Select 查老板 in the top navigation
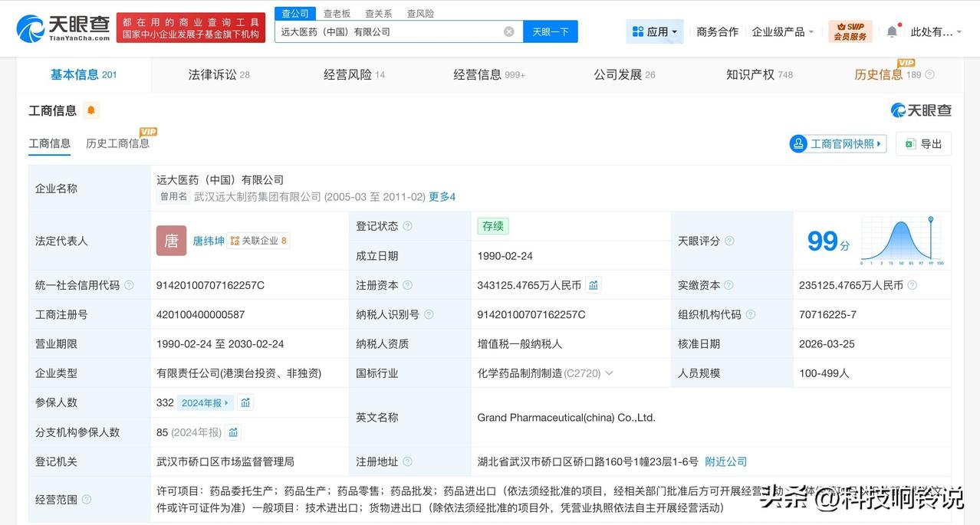 coord(337,13)
